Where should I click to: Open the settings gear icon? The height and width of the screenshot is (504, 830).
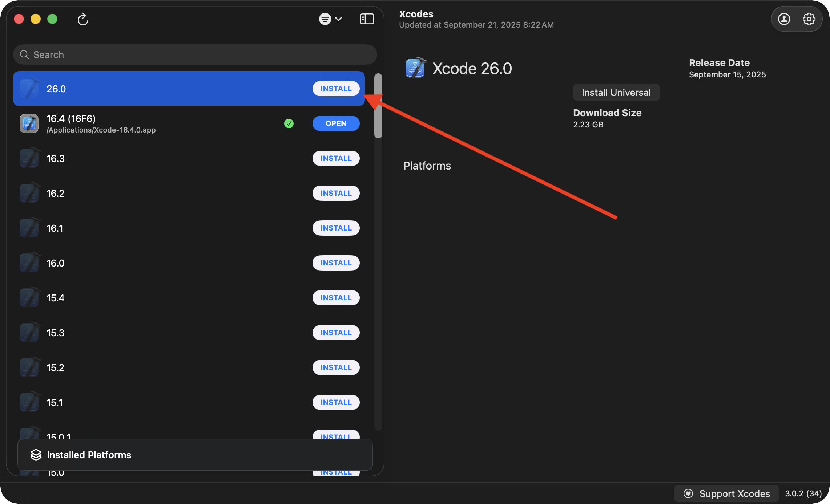809,19
